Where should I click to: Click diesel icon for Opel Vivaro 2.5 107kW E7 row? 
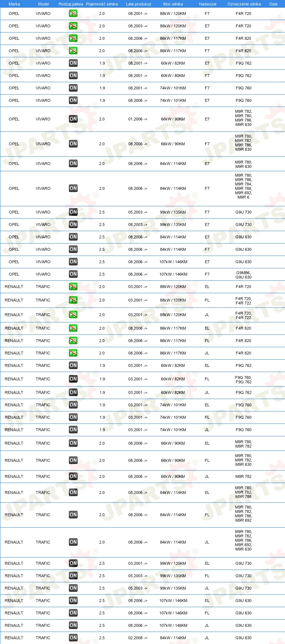pyautogui.click(x=73, y=262)
